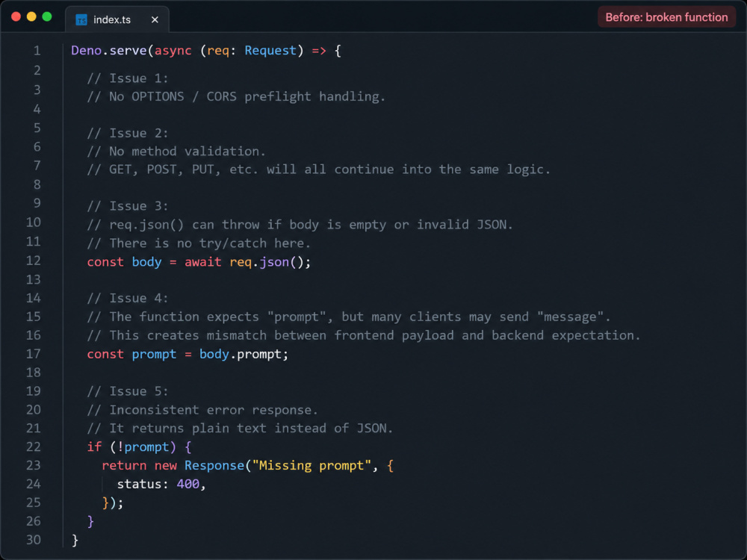The height and width of the screenshot is (560, 747).
Task: Click the 'return' keyword on line 23
Action: 124,465
